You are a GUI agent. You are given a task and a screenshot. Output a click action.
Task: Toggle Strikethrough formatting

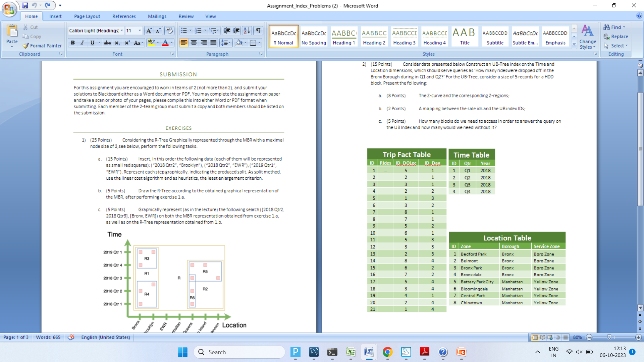pyautogui.click(x=107, y=43)
